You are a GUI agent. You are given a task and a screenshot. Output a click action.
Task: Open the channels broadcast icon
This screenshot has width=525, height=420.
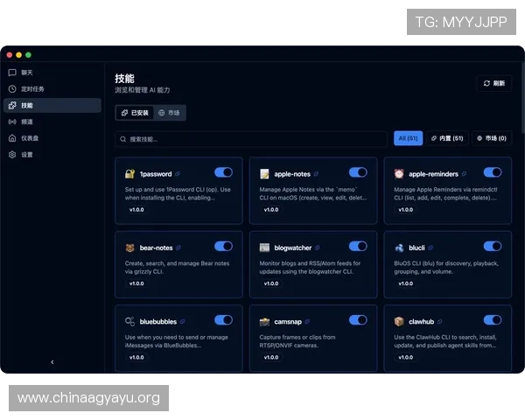(x=12, y=122)
